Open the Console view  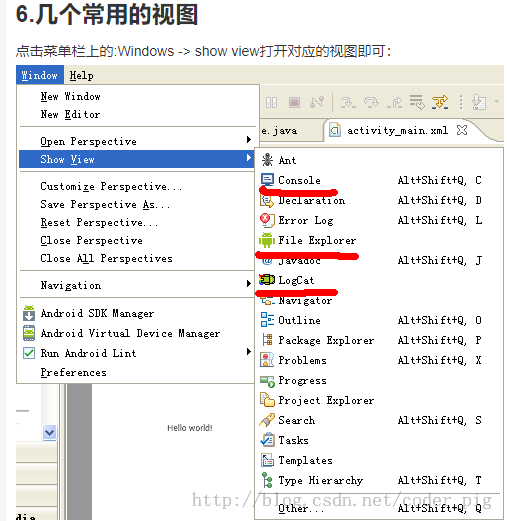point(378,180)
